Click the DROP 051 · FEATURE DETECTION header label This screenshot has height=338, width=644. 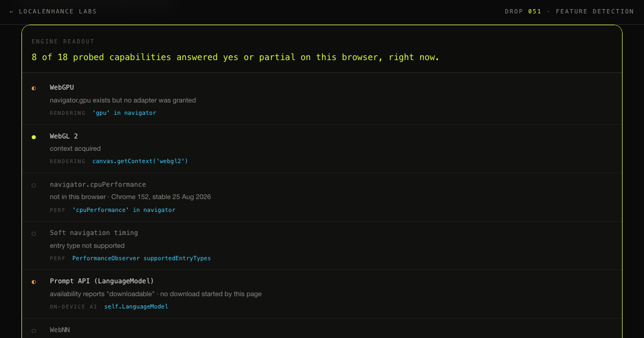(569, 11)
